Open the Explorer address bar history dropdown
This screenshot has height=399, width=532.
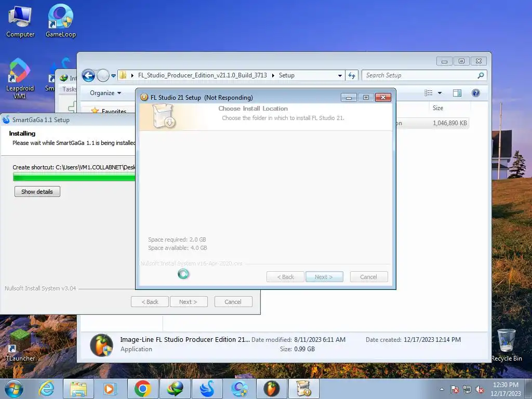340,76
